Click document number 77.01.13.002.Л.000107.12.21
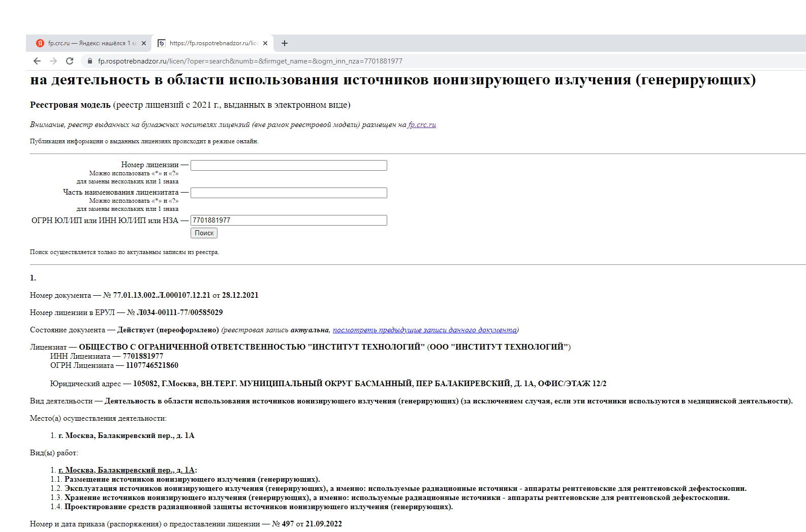 (162, 295)
